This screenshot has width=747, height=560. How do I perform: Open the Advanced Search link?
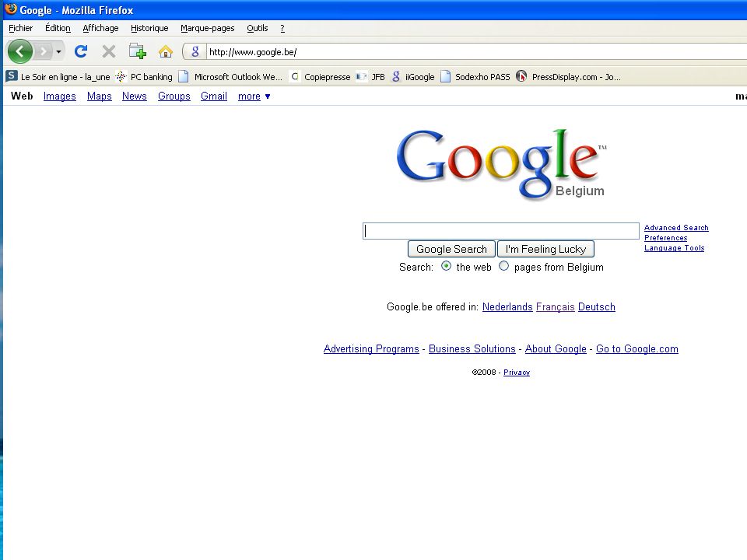tap(676, 228)
